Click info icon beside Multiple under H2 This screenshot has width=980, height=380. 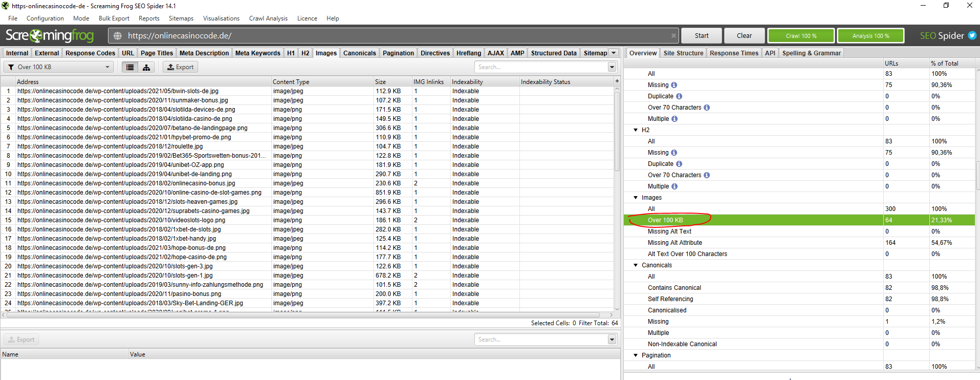coord(674,186)
